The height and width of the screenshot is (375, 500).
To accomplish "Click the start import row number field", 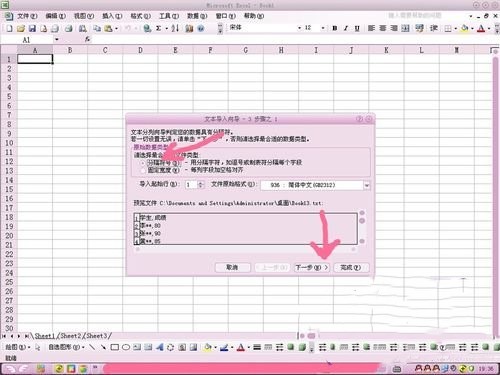I will pyautogui.click(x=192, y=185).
